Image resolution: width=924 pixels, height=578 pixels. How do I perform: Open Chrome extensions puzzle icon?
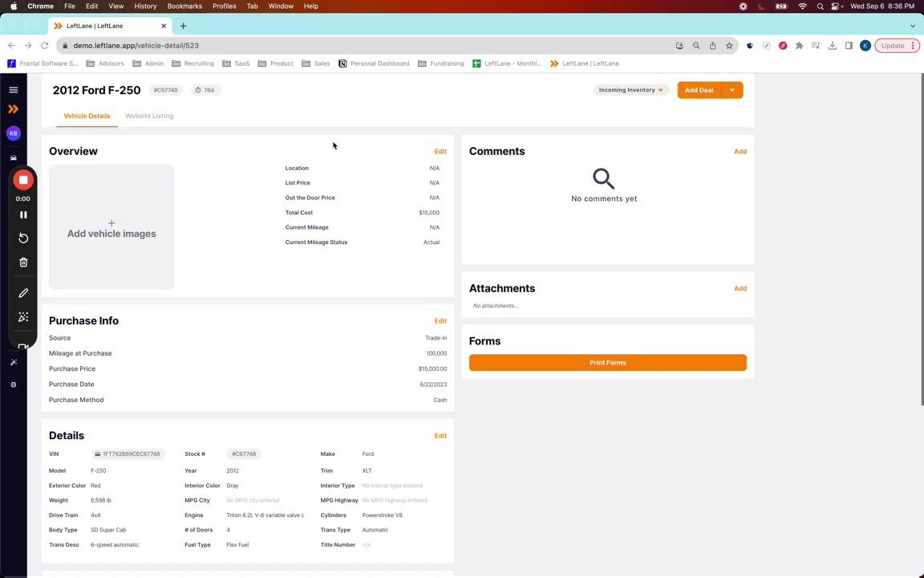click(800, 46)
